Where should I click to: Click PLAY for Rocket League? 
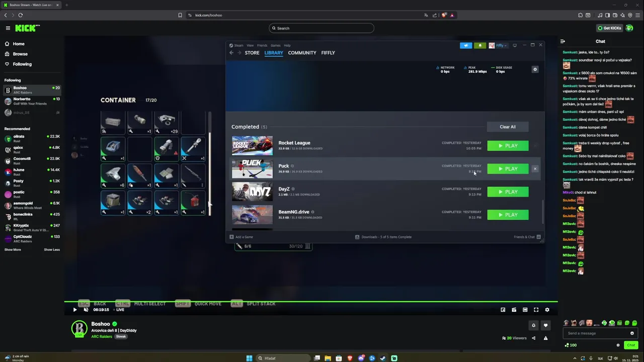pyautogui.click(x=508, y=146)
